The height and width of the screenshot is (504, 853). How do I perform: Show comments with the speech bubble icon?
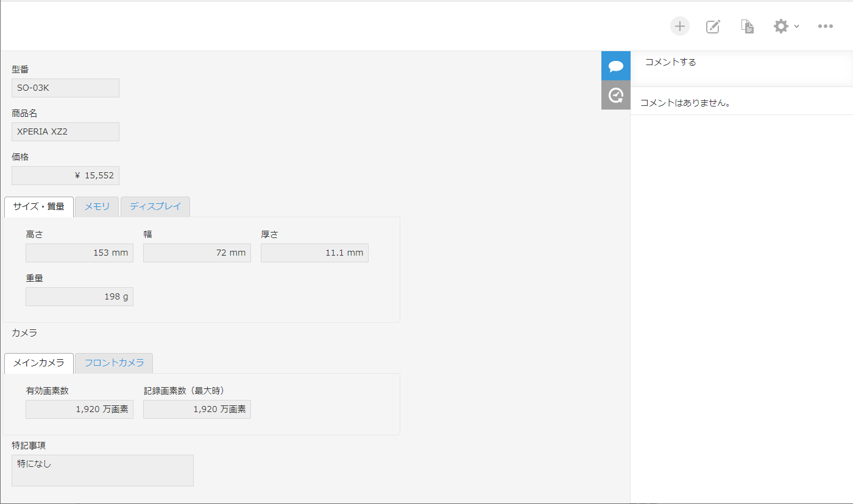[x=616, y=66]
